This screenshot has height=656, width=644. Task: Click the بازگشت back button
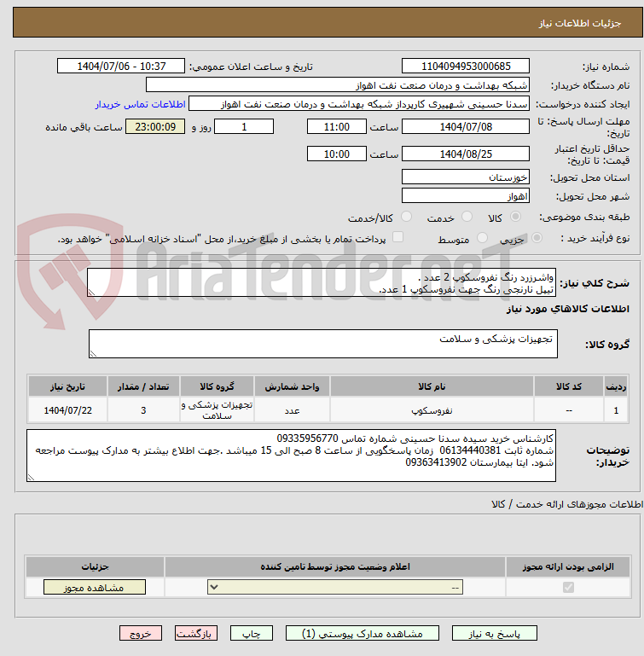[x=196, y=634]
